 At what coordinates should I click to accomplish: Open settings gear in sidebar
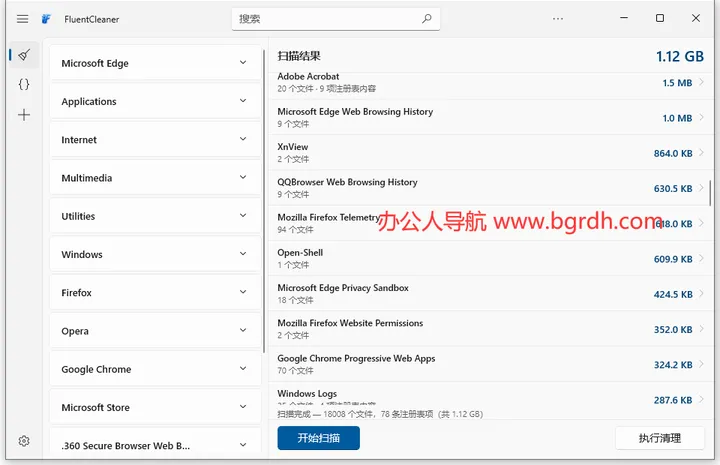coord(24,441)
